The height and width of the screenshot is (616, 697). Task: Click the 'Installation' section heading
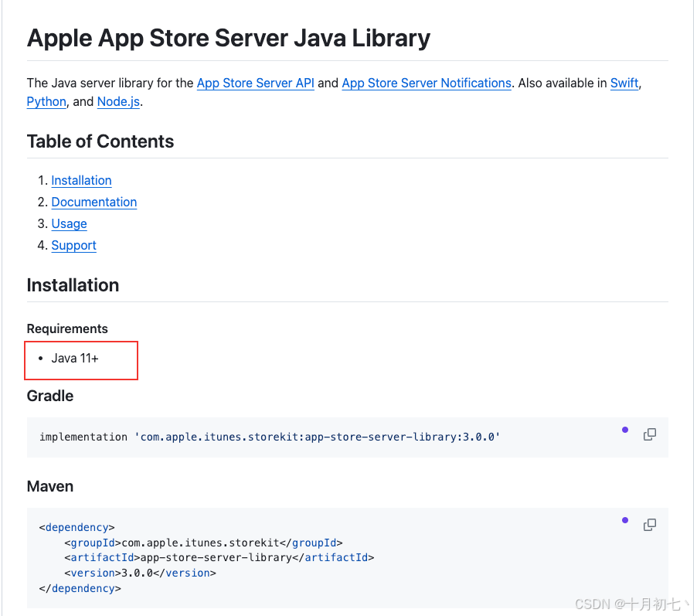pyautogui.click(x=73, y=285)
